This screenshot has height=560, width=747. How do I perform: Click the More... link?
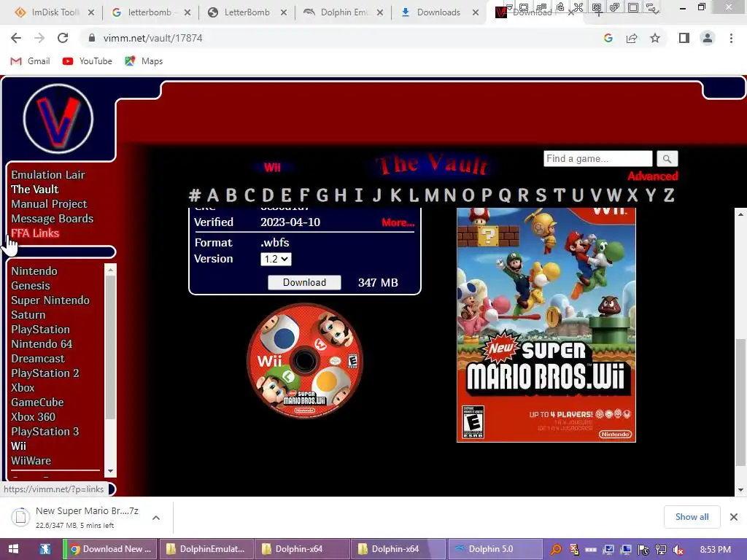(x=398, y=222)
